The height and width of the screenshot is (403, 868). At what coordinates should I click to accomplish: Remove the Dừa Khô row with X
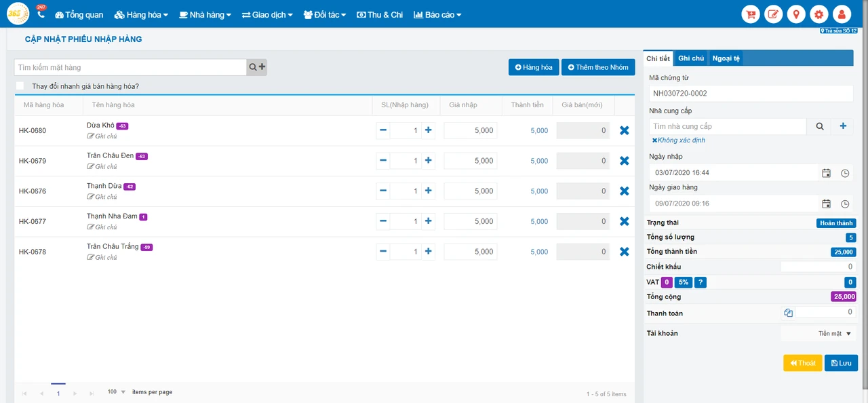[625, 130]
